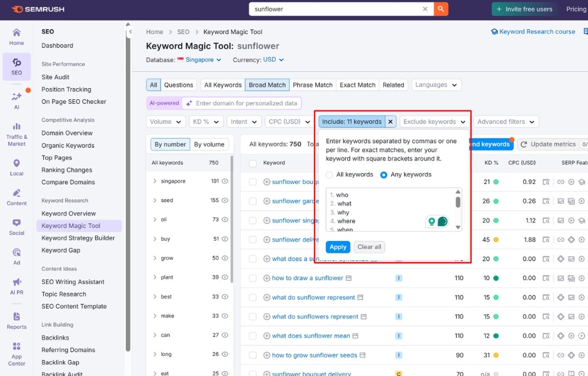Open the KD % filter dropdown
Screen dimensions: 588x376
point(206,122)
